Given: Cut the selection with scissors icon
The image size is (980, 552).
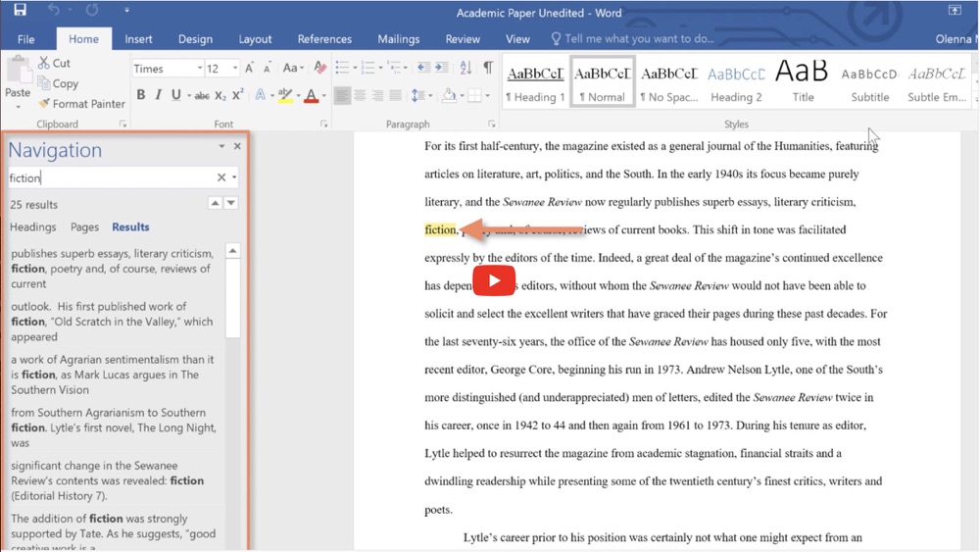Looking at the screenshot, I should tap(54, 63).
